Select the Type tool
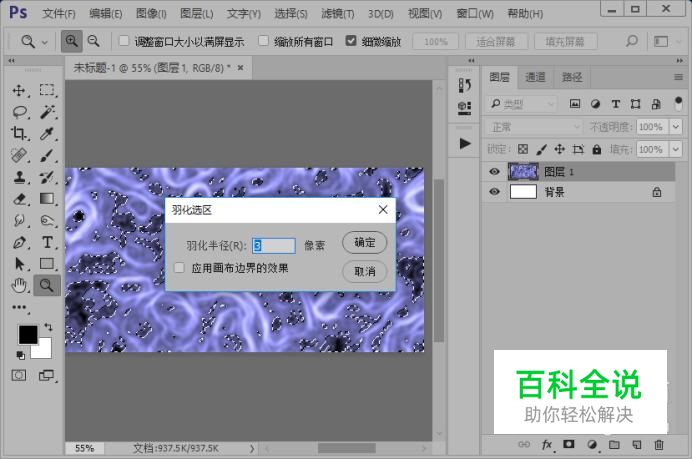Viewport: 692px width, 459px height. click(47, 242)
